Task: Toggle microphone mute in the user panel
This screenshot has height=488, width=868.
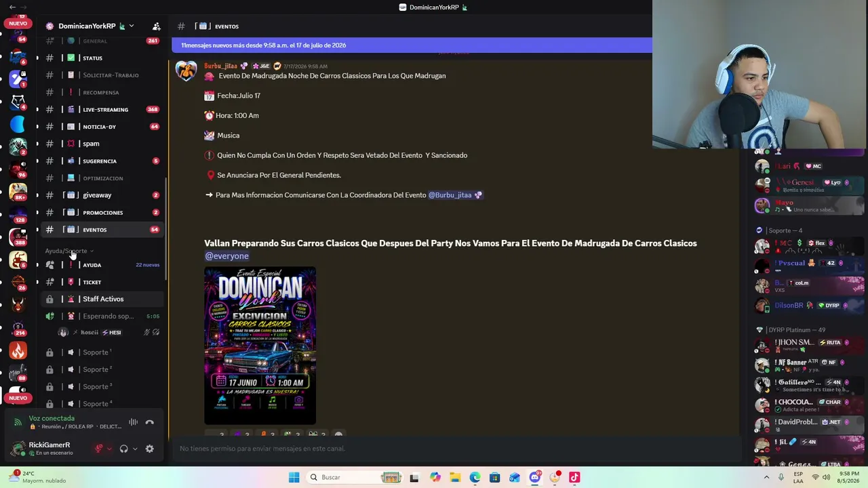Action: click(x=99, y=449)
